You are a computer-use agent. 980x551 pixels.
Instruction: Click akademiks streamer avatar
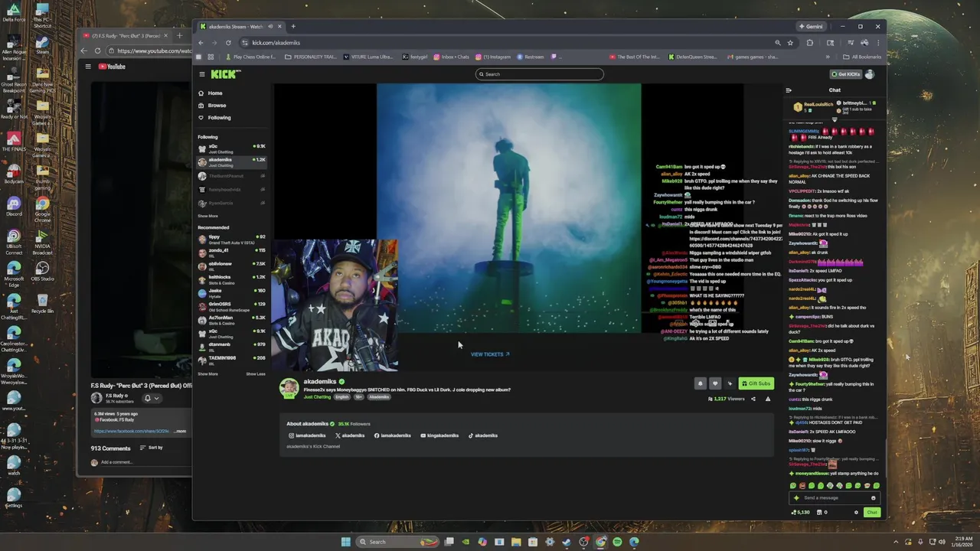pyautogui.click(x=289, y=388)
